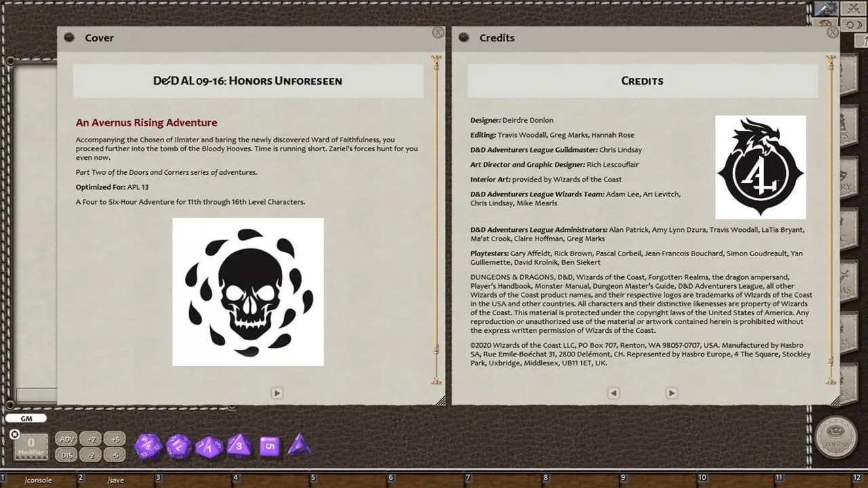Click the 'Interior Art' credit line
This screenshot has width=868, height=488.
(546, 180)
